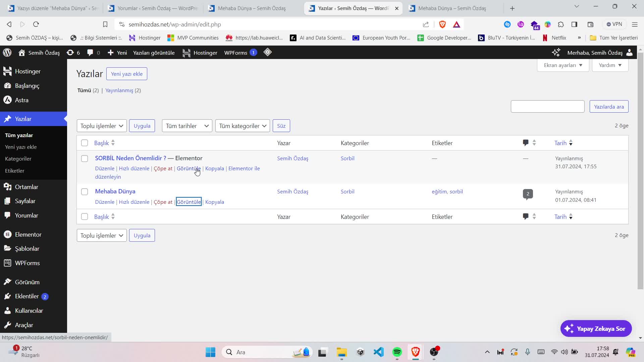Select the Mehaba Dünya post checkbox

click(85, 192)
